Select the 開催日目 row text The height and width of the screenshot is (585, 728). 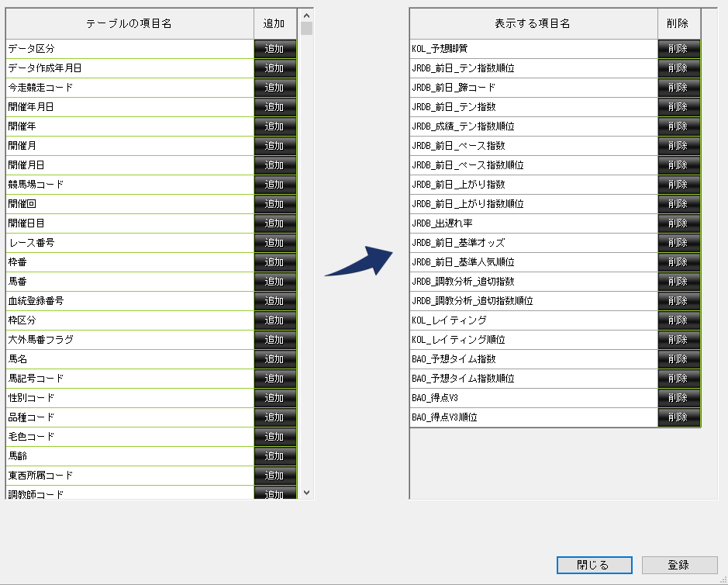coord(26,223)
